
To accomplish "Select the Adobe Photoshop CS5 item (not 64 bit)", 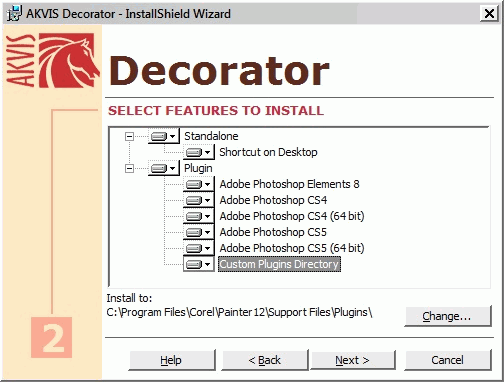I will click(x=273, y=232).
